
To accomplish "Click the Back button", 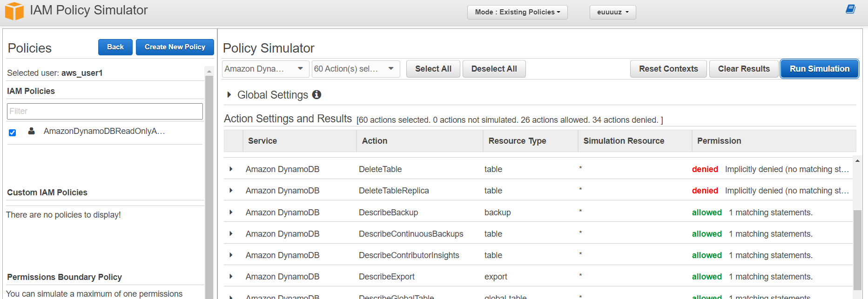I will point(115,47).
